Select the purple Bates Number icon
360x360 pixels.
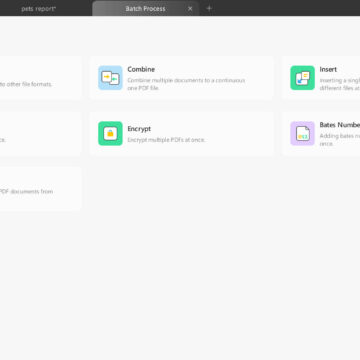pyautogui.click(x=302, y=133)
